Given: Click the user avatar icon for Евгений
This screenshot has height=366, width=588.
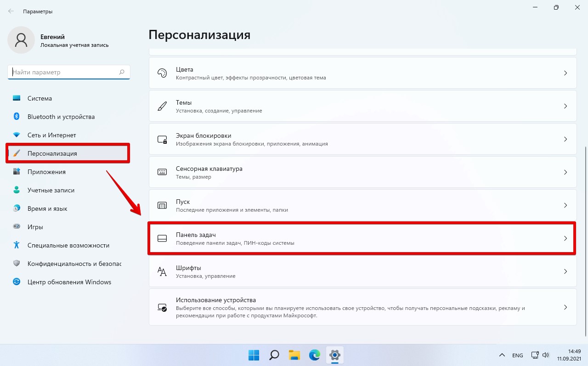Looking at the screenshot, I should [x=21, y=40].
